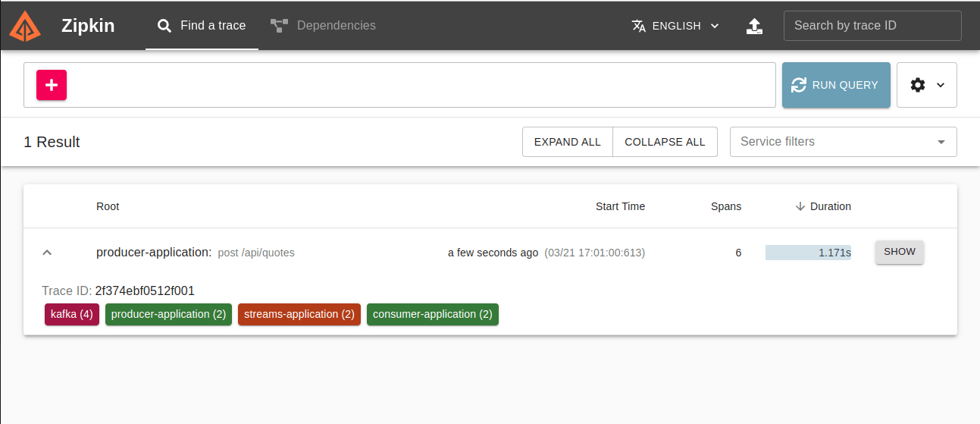Click the producer-application (2) service badge
This screenshot has width=980, height=424.
[169, 314]
